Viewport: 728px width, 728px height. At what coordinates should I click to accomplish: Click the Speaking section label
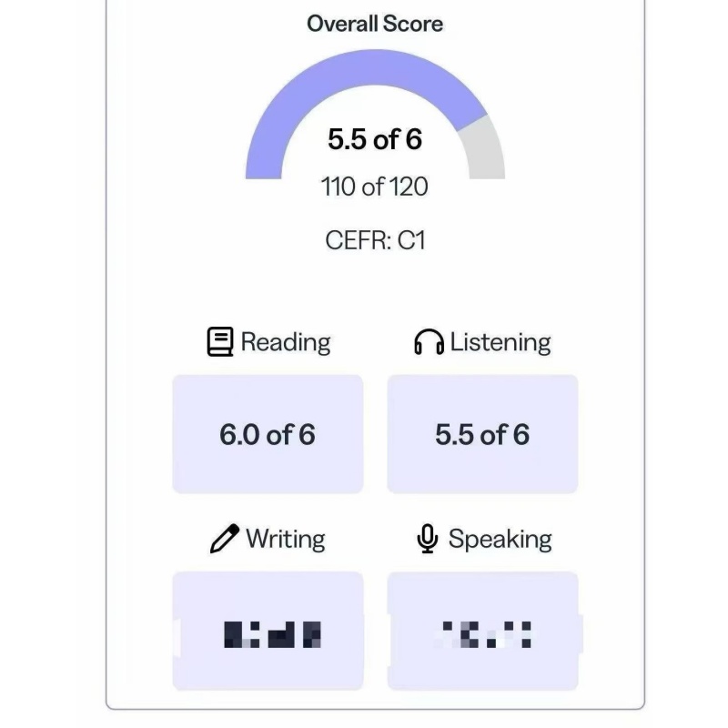pos(500,540)
